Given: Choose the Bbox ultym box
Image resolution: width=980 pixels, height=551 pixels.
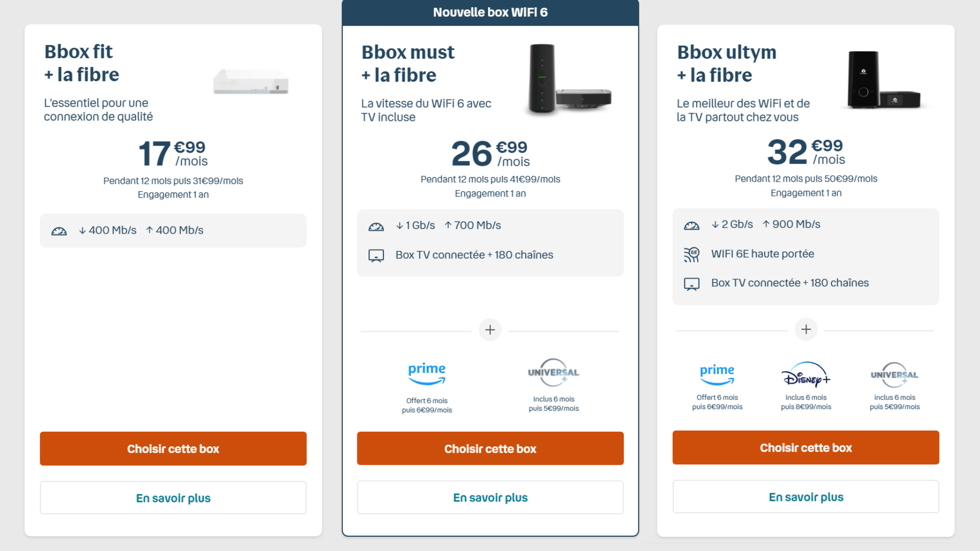Looking at the screenshot, I should 805,448.
